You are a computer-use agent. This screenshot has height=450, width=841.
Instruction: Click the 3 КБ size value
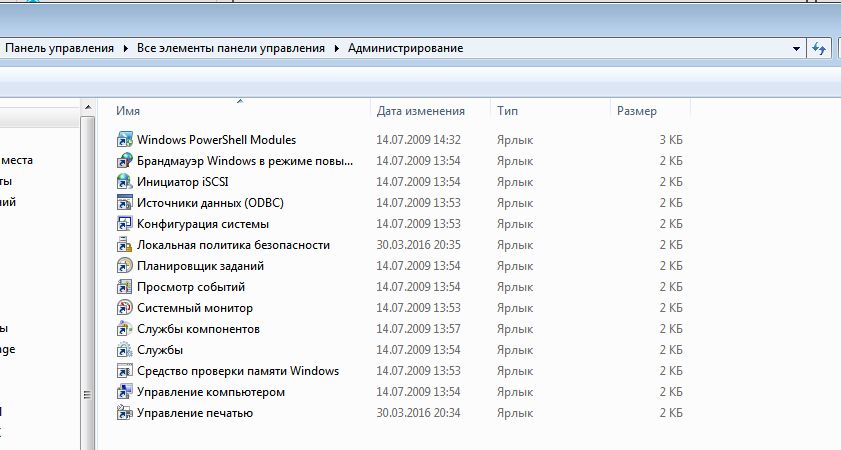click(x=671, y=140)
